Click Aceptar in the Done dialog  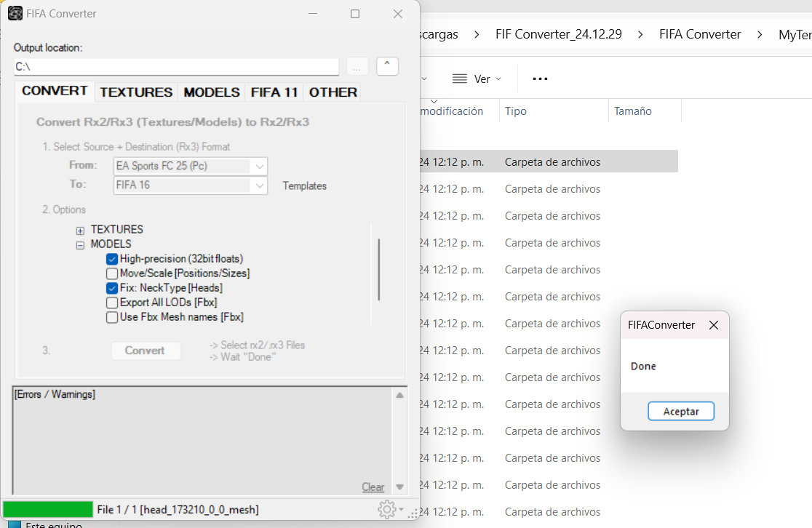click(681, 412)
